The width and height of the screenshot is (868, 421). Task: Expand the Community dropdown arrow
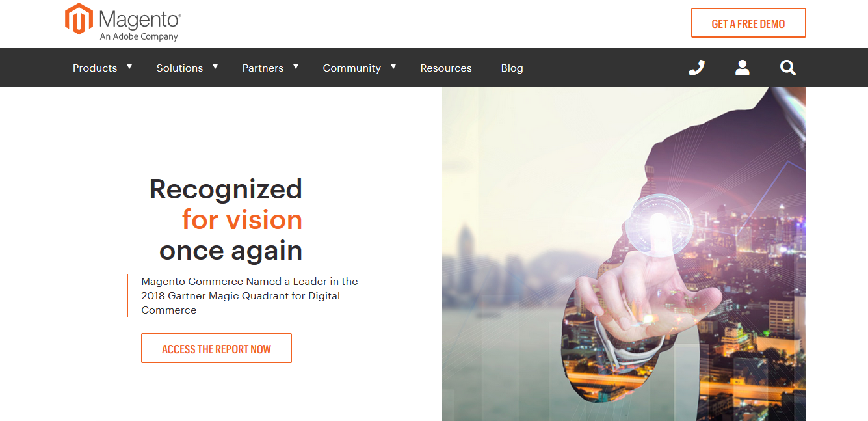coord(393,67)
